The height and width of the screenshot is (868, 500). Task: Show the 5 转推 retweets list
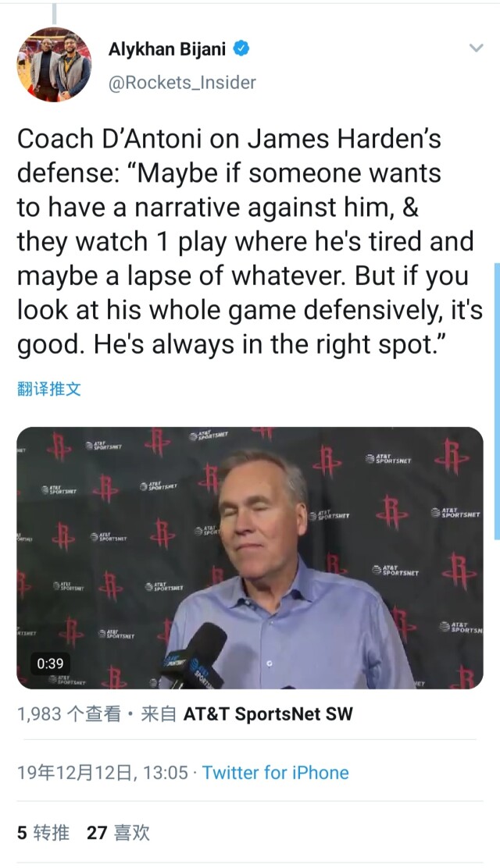[x=43, y=832]
